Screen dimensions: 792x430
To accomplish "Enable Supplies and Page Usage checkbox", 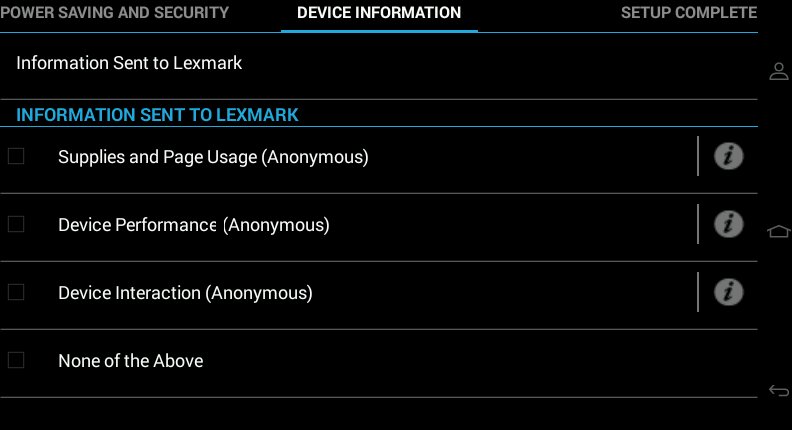I will (x=16, y=156).
